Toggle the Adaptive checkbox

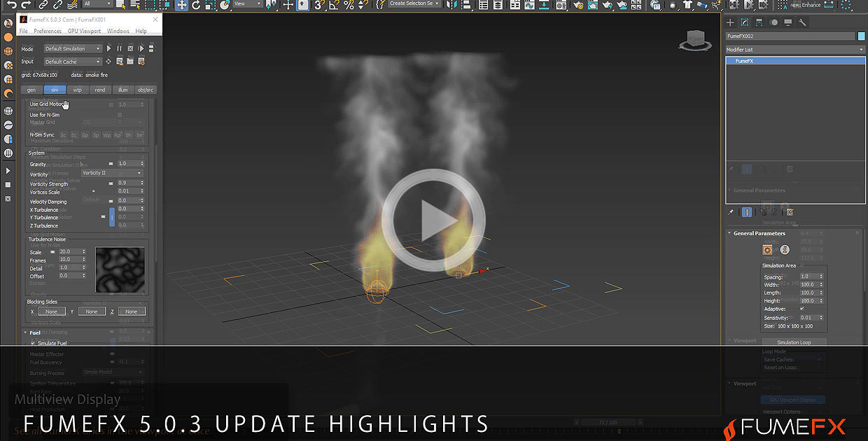801,309
